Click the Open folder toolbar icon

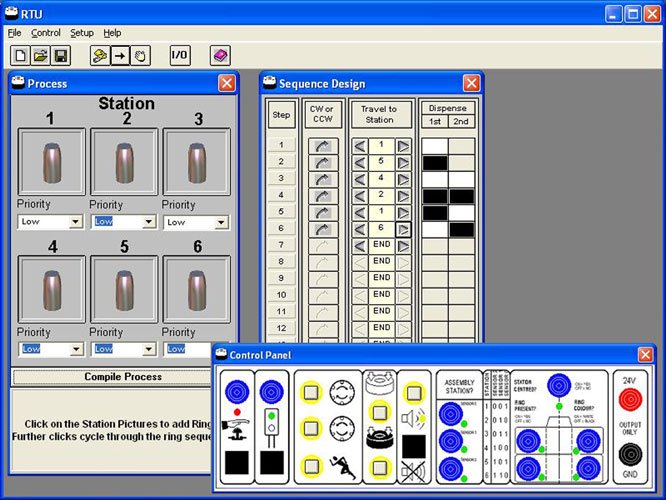tap(41, 55)
